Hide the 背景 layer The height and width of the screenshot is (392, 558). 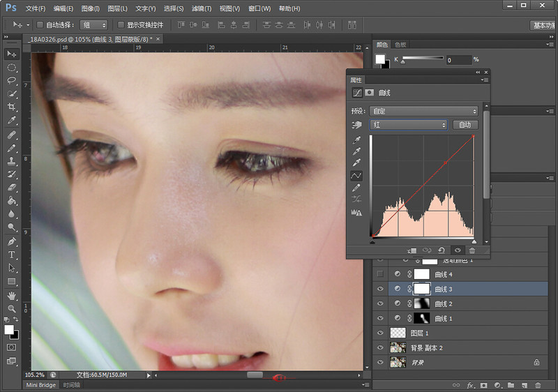point(380,362)
